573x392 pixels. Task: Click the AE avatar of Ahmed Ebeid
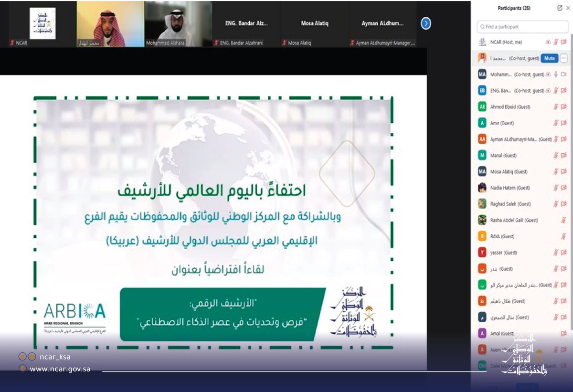[482, 107]
